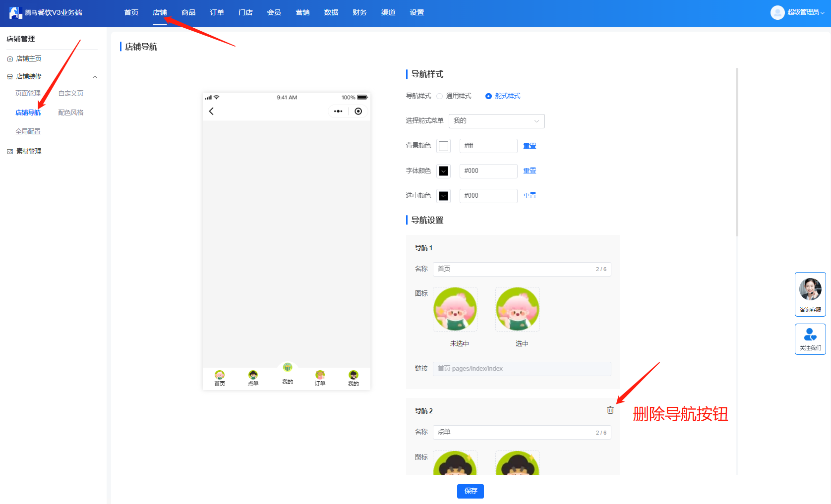The image size is (831, 504).
Task: Open the 财务 top menu
Action: [359, 12]
